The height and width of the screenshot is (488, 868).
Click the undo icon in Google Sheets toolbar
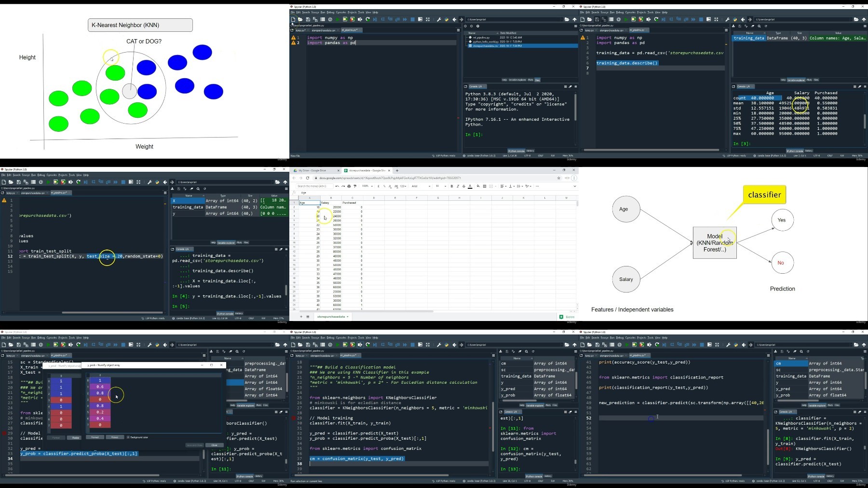tap(337, 186)
